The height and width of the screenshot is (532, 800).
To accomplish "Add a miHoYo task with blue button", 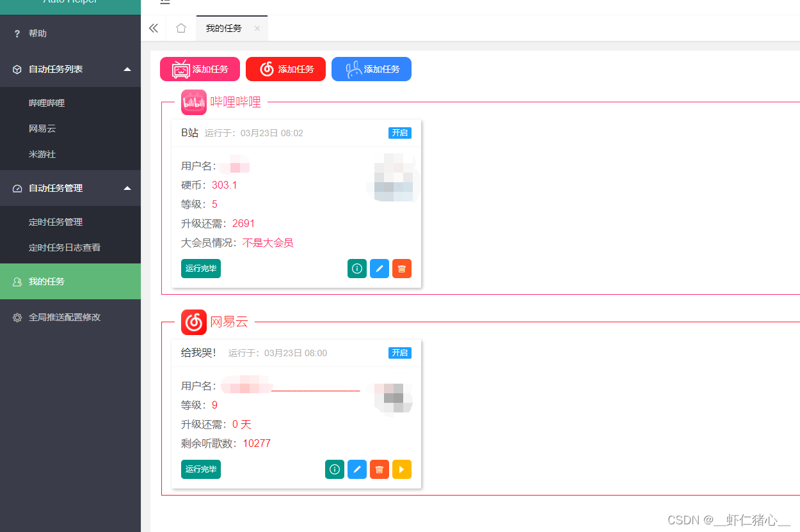I will point(371,69).
